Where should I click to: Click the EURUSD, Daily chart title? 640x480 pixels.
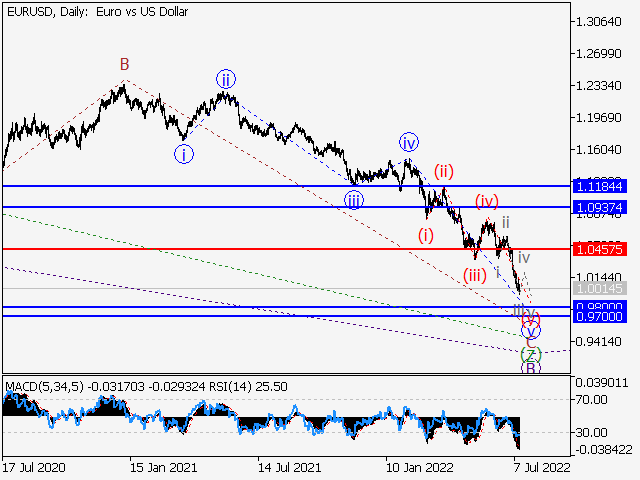point(98,12)
